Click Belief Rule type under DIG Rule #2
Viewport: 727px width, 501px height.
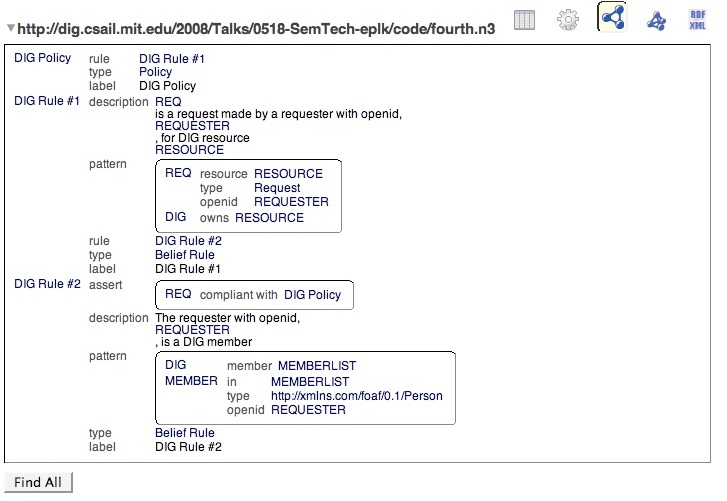(x=185, y=433)
